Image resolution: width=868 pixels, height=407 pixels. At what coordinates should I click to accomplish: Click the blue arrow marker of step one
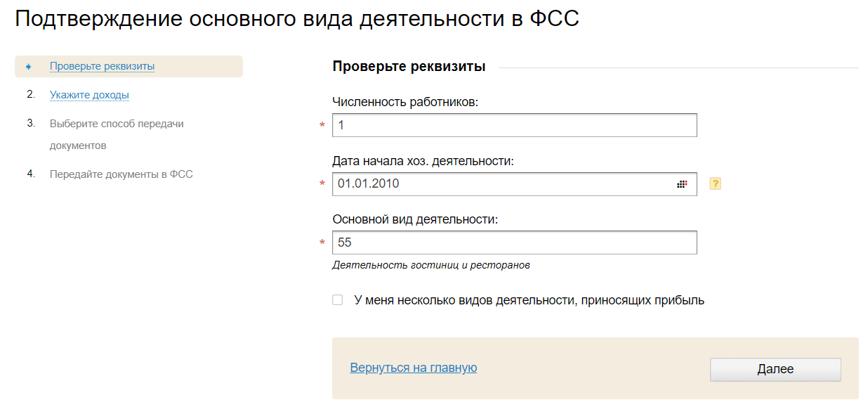click(x=29, y=67)
